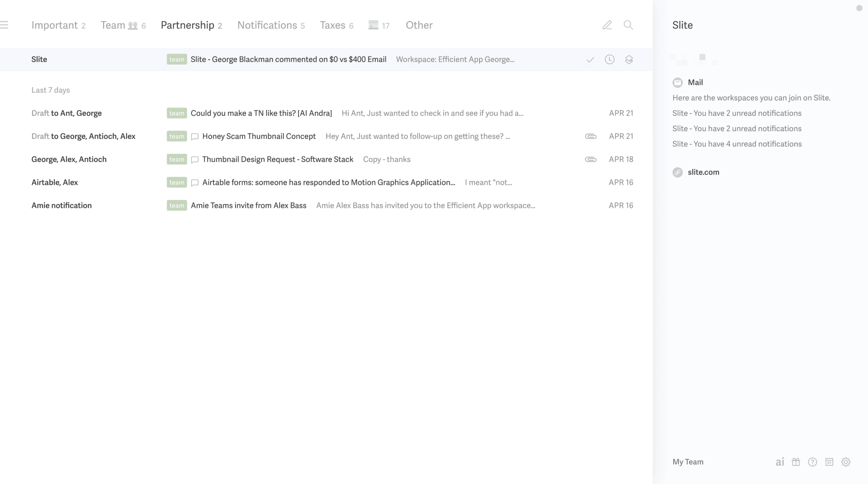Open the Other tab
This screenshot has width=868, height=484.
coord(419,25)
